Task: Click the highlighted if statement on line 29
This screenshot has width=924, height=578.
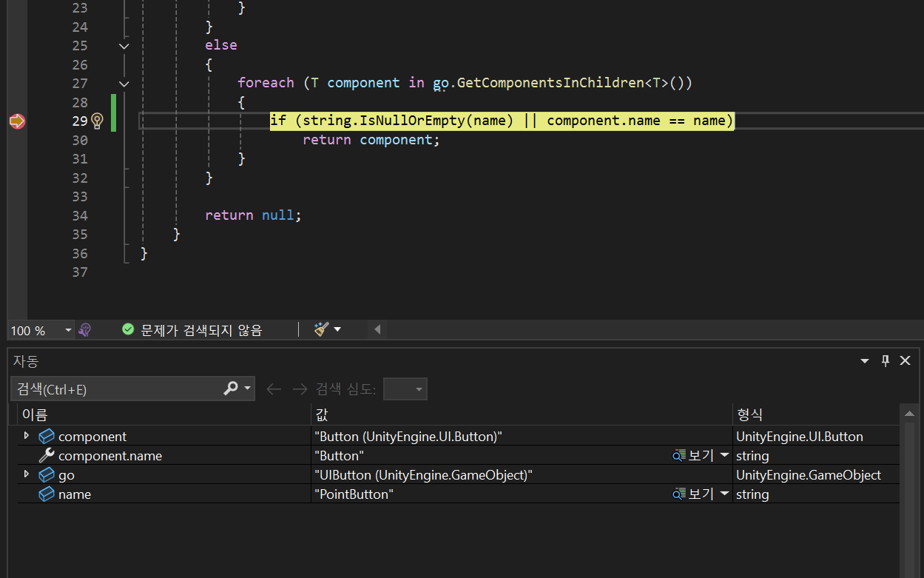Action: [x=502, y=121]
